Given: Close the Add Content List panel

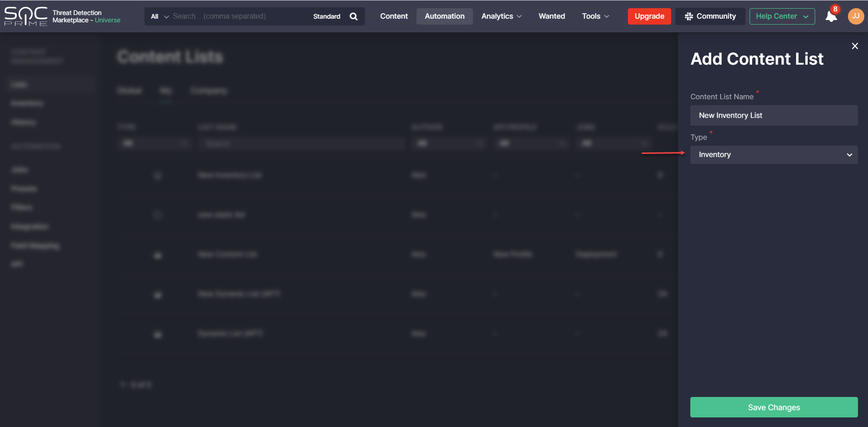Looking at the screenshot, I should [855, 46].
